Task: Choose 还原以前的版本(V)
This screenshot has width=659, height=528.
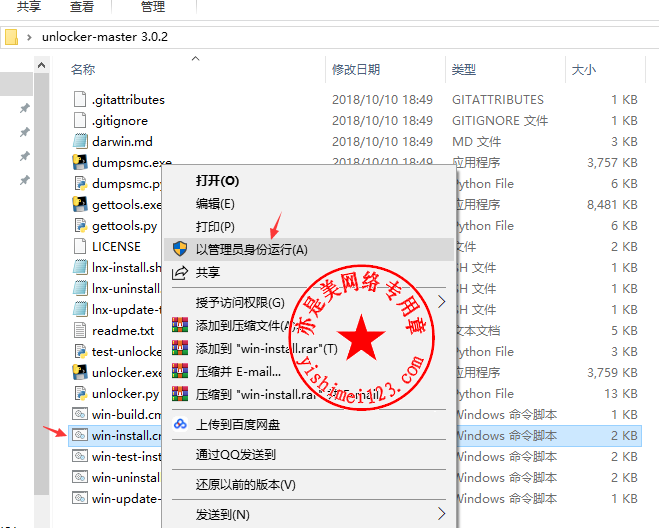Action: coord(245,485)
